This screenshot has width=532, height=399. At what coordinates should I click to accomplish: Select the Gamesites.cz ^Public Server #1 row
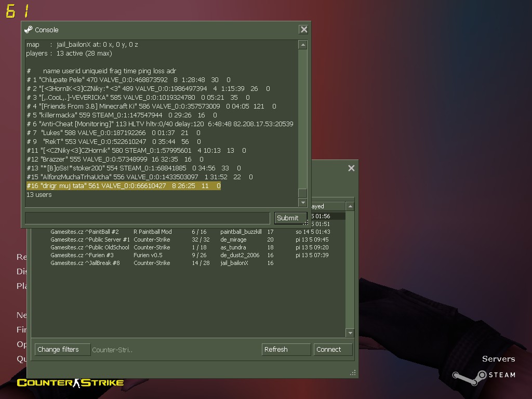pos(189,240)
